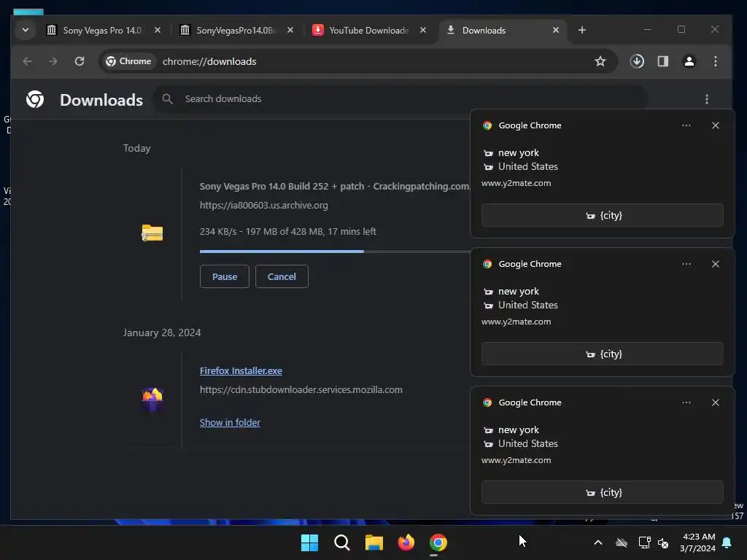The image size is (747, 560).
Task: Open clock showing 4:23 AM 3/7/2024
Action: pyautogui.click(x=698, y=542)
